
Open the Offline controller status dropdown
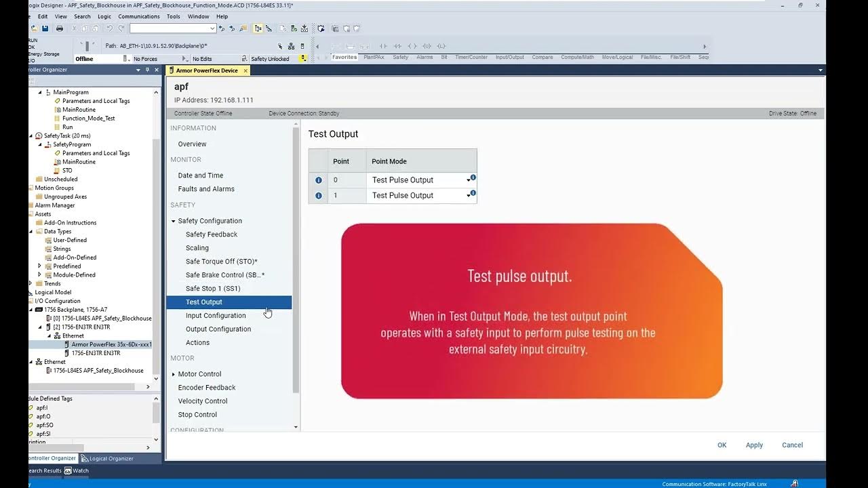[128, 59]
